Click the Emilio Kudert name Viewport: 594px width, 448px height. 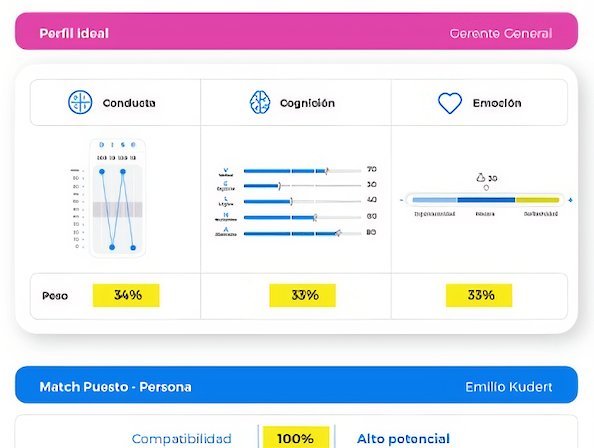508,387
